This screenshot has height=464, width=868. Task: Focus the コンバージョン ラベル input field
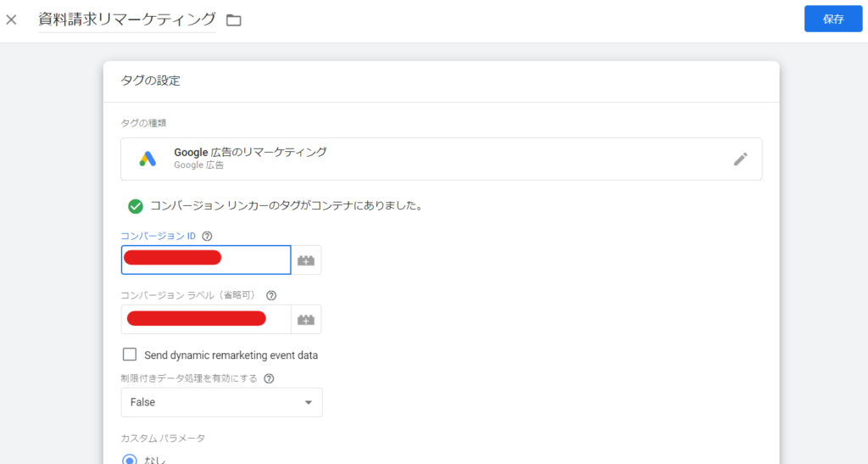[x=206, y=320]
